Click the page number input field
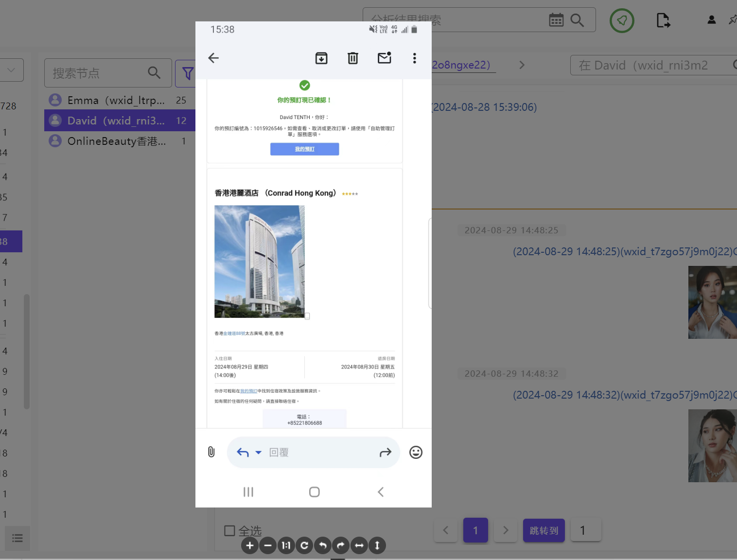This screenshot has height=560, width=737. (x=586, y=530)
